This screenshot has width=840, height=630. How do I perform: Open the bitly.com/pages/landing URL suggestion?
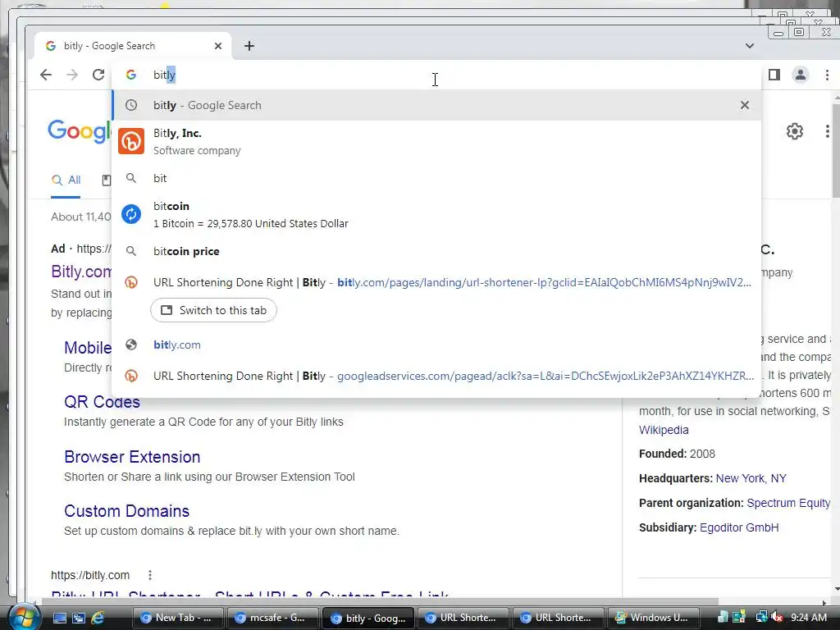[436, 282]
